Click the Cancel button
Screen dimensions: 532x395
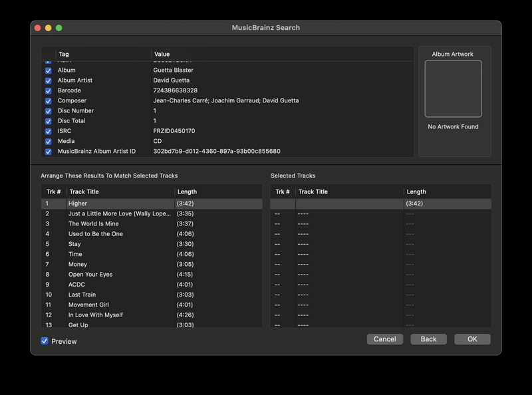click(385, 339)
